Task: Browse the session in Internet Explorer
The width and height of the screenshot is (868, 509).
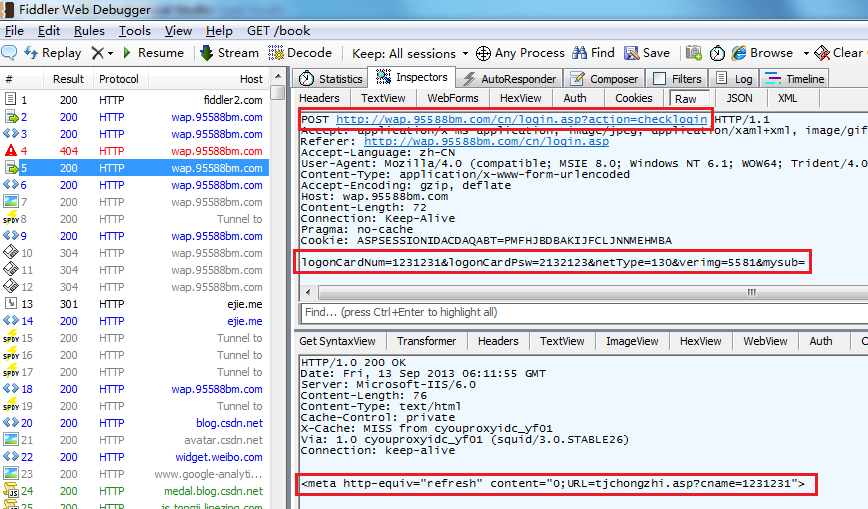Action: [x=762, y=53]
